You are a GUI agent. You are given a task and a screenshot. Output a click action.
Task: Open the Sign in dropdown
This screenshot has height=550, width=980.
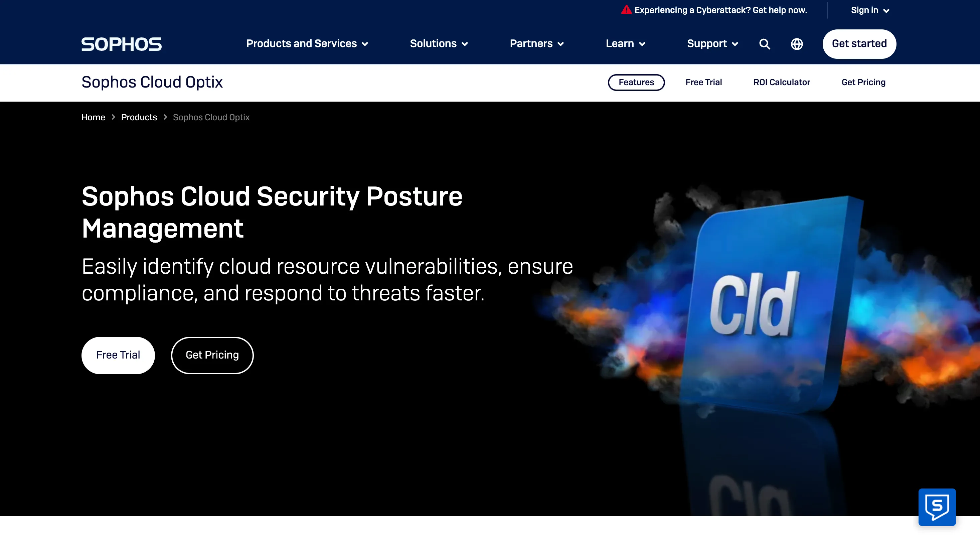[x=870, y=10]
